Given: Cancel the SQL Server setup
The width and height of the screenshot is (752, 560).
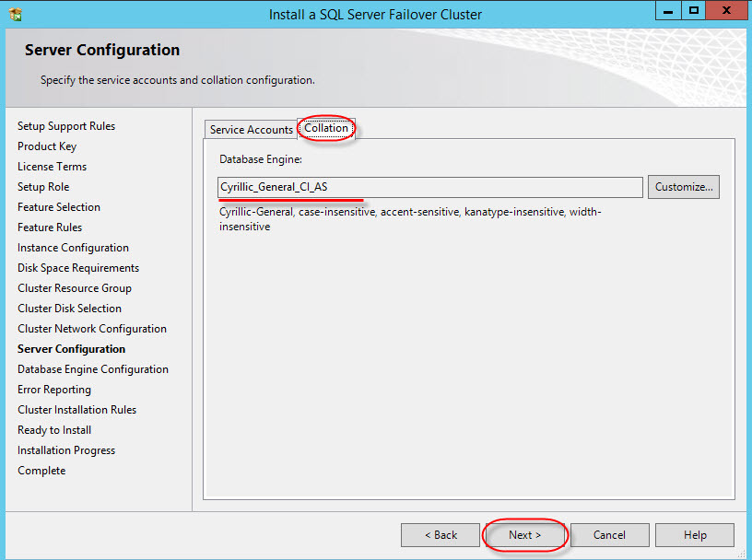Looking at the screenshot, I should (609, 535).
